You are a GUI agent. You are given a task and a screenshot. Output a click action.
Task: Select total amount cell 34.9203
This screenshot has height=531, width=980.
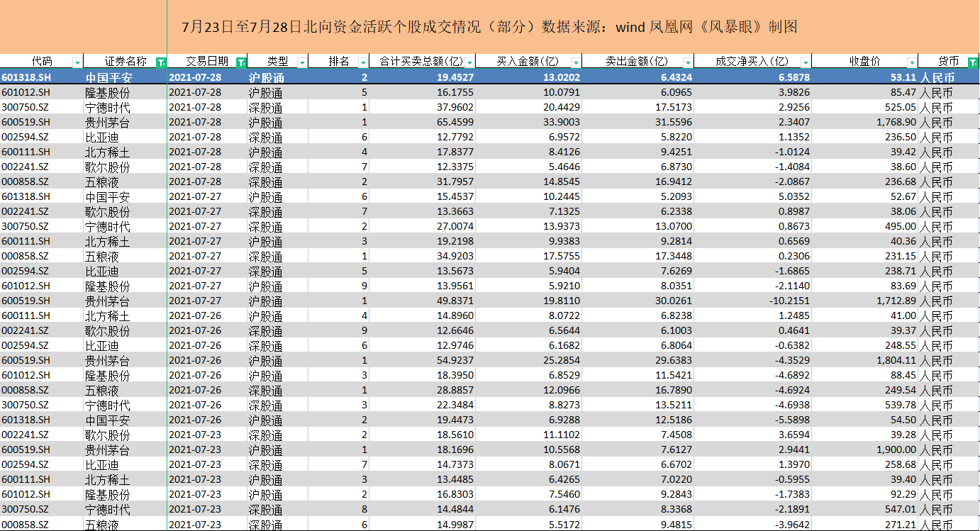coord(423,256)
